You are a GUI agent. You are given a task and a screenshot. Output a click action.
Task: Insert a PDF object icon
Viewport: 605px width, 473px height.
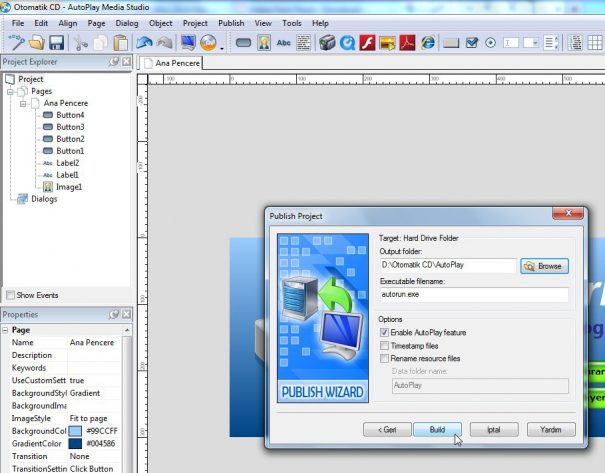click(x=407, y=42)
